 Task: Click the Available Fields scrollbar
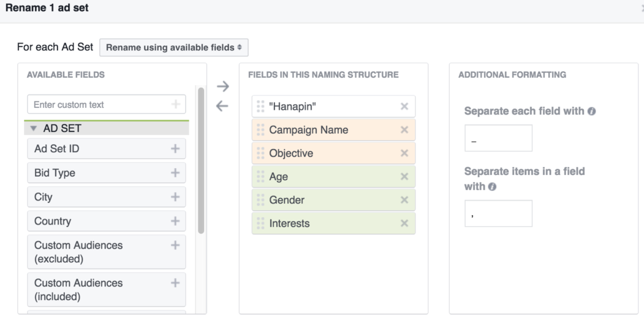[x=201, y=160]
